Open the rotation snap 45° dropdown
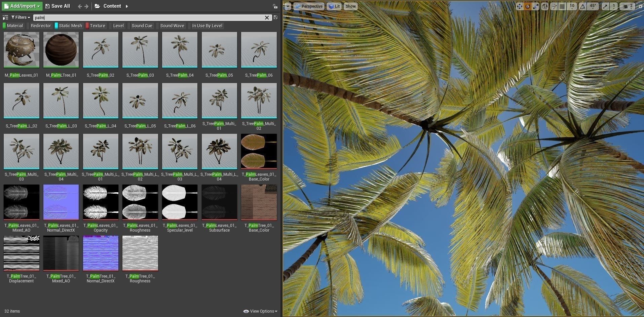The height and width of the screenshot is (317, 644). [593, 6]
